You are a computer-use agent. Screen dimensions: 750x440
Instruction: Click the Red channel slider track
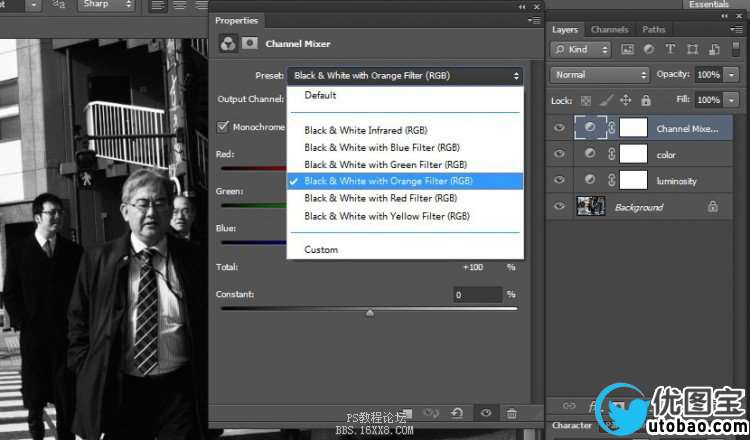(254, 168)
